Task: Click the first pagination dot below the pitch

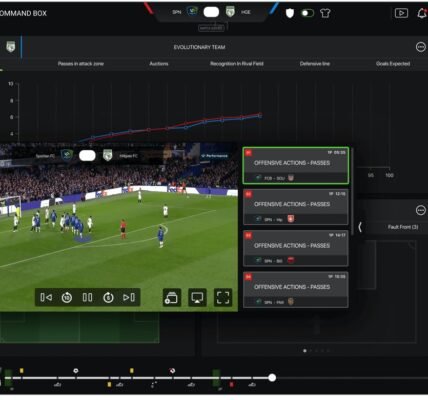Action: pos(305,351)
